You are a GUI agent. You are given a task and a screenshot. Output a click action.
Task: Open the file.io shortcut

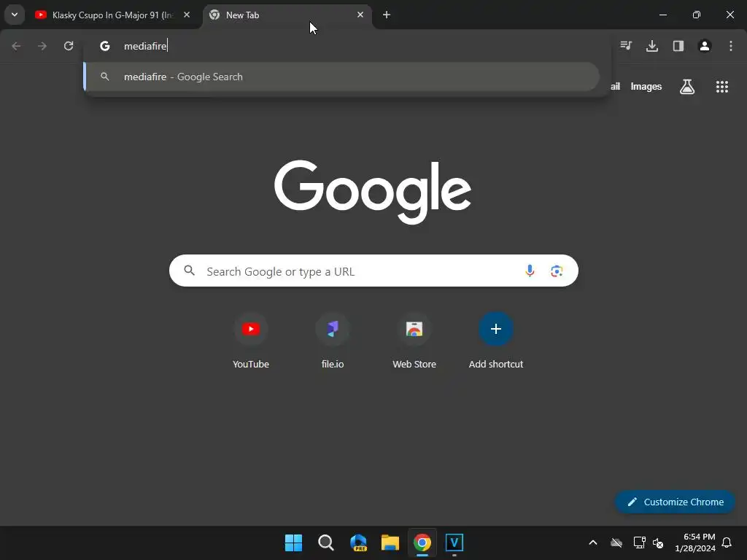[x=333, y=341]
